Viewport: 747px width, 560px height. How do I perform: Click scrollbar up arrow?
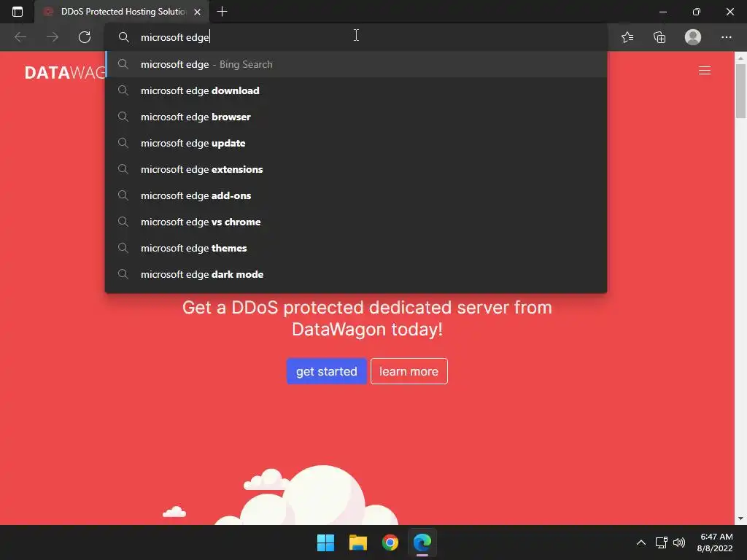pyautogui.click(x=740, y=58)
